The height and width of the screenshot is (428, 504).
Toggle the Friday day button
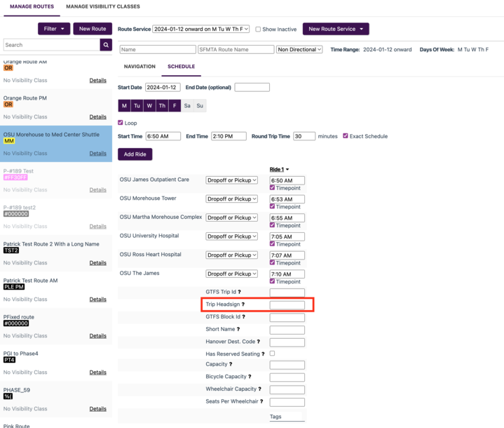tap(175, 105)
